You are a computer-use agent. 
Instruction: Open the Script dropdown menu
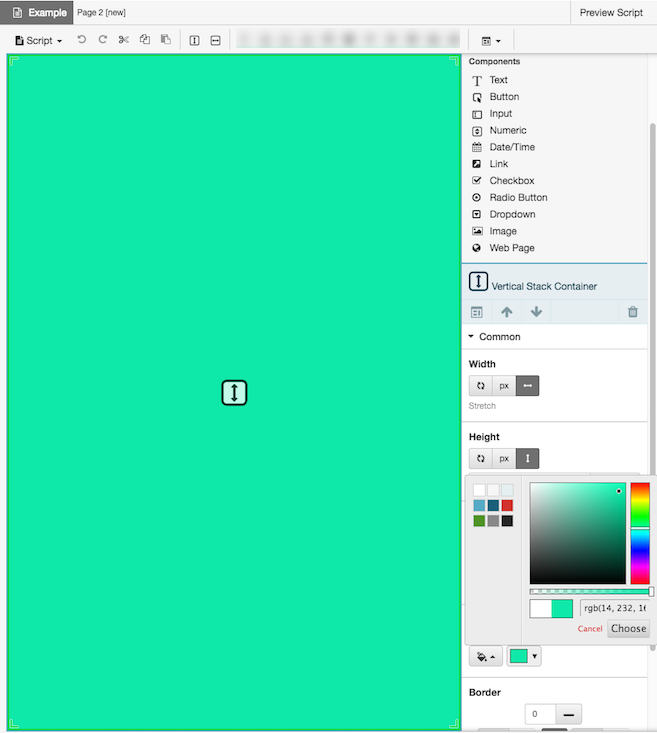39,41
